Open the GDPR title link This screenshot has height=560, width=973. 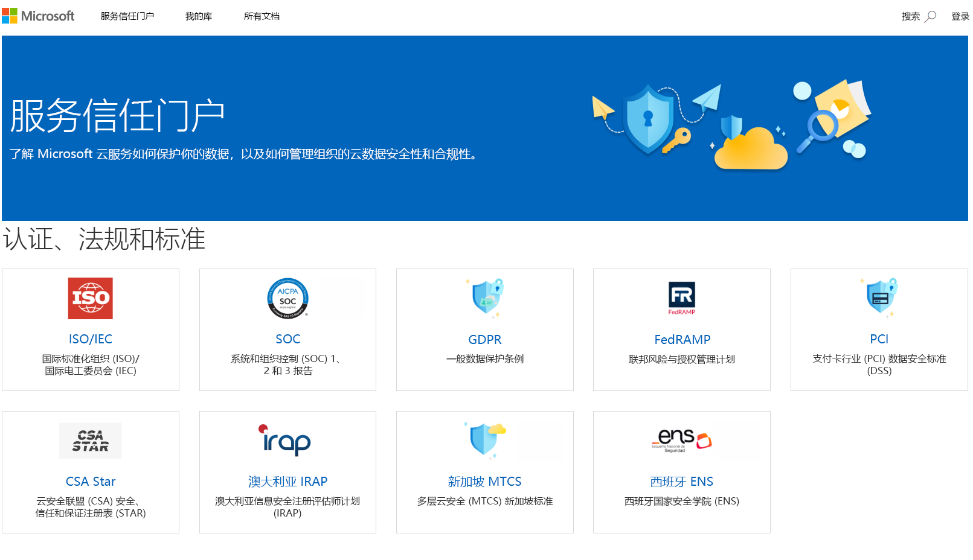tap(485, 340)
